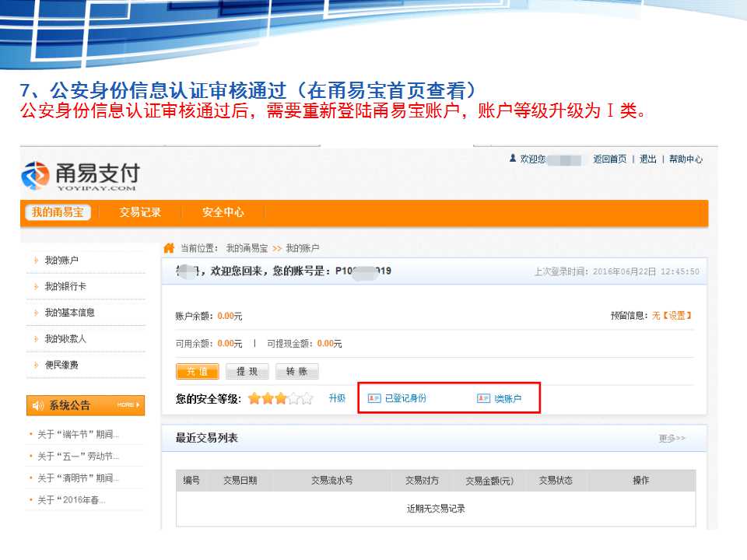Click the blue slide title 公安身份信息认证审核通过
This screenshot has width=747, height=560.
(247, 90)
